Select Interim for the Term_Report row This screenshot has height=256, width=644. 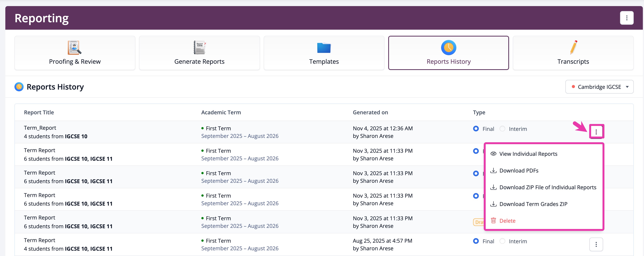(502, 129)
